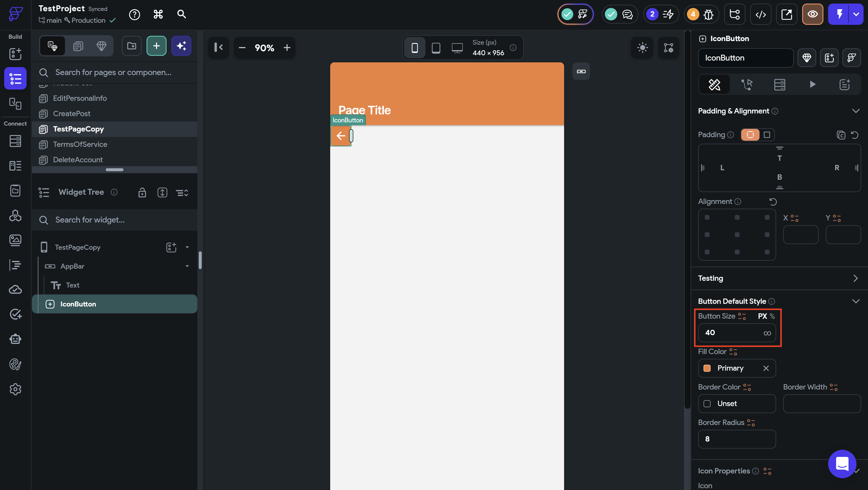
Task: Collapse the Padding & Alignment section
Action: (856, 111)
